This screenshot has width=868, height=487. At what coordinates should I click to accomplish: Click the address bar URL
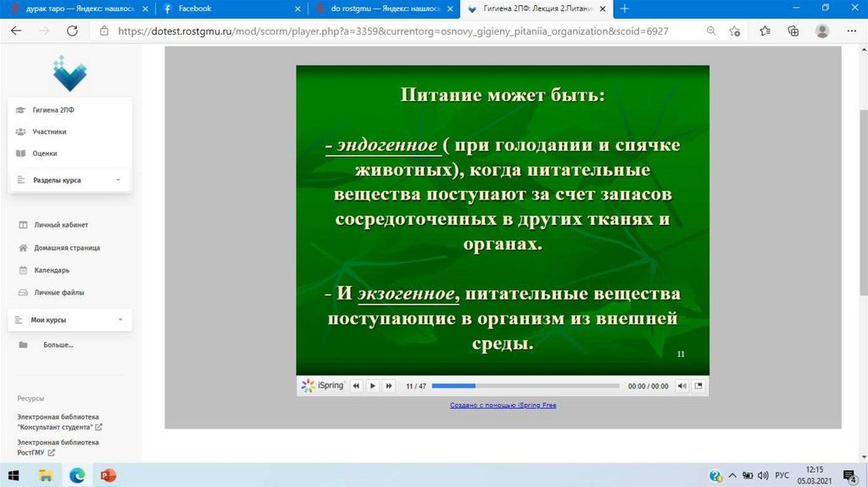(393, 31)
